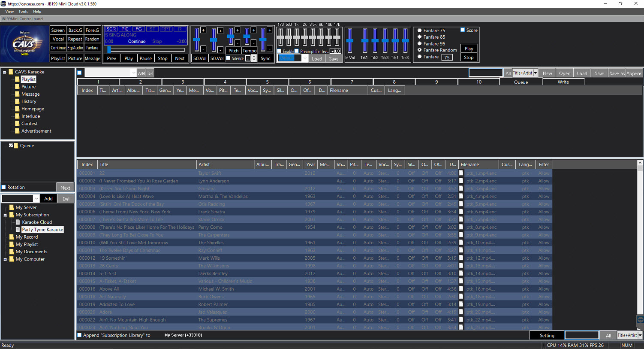Click the CAVS welcome logo thumbnail
This screenshot has width=644, height=349.
point(25,44)
